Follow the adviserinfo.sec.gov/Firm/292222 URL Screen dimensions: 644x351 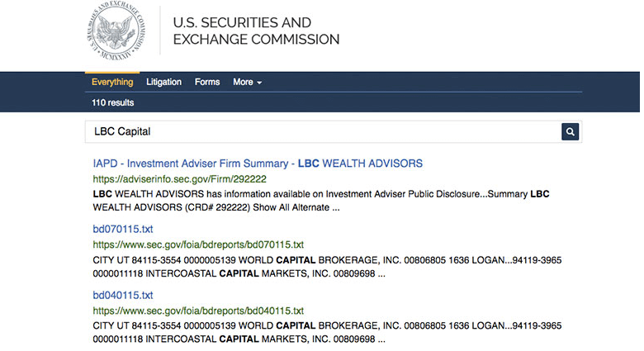click(179, 178)
